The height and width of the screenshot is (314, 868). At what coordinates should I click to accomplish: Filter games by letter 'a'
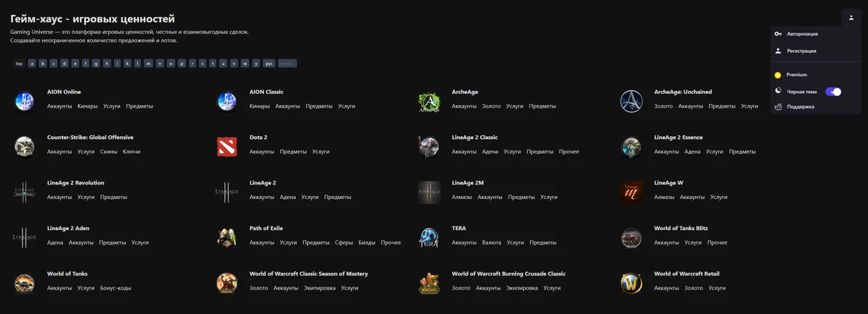click(32, 64)
